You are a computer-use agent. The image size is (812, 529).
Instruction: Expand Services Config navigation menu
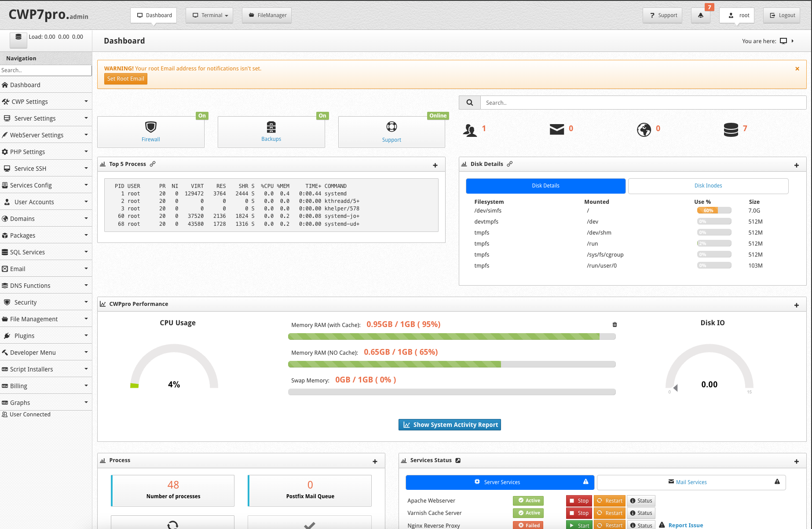point(46,185)
